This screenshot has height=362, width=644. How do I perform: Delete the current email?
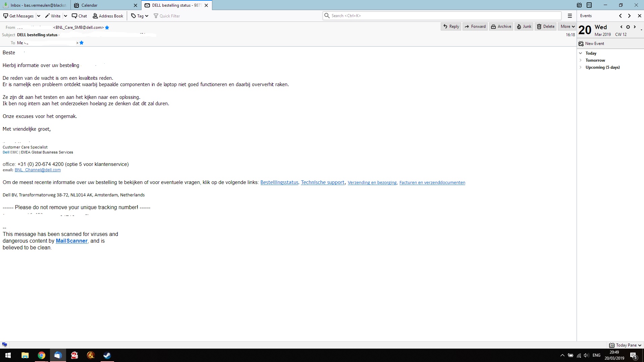(546, 26)
